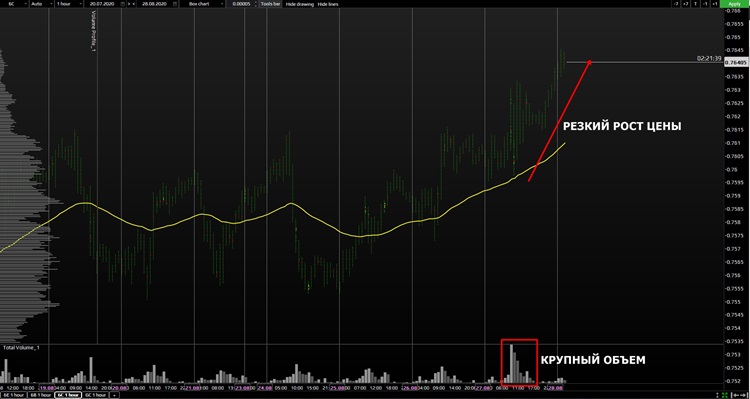This screenshot has height=399, width=750.
Task: Increase tick size with the stepper arrows
Action: [257, 2]
